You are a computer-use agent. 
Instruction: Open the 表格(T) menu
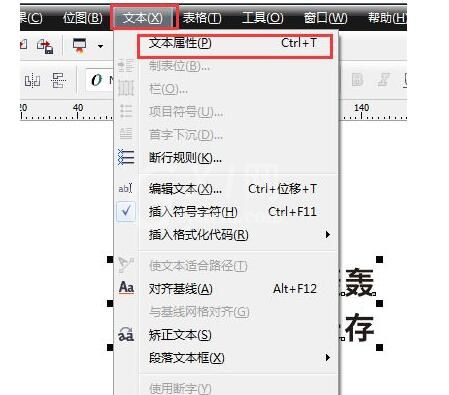202,18
